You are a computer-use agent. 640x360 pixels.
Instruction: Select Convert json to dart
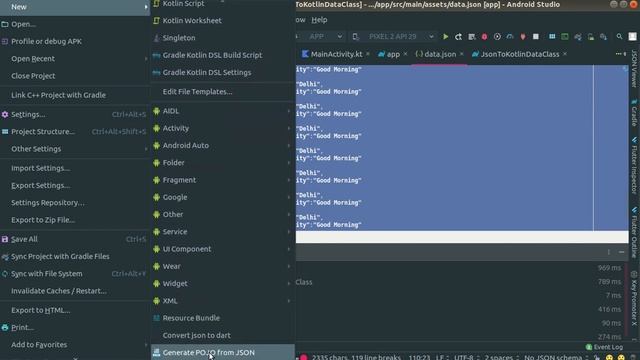point(222,335)
